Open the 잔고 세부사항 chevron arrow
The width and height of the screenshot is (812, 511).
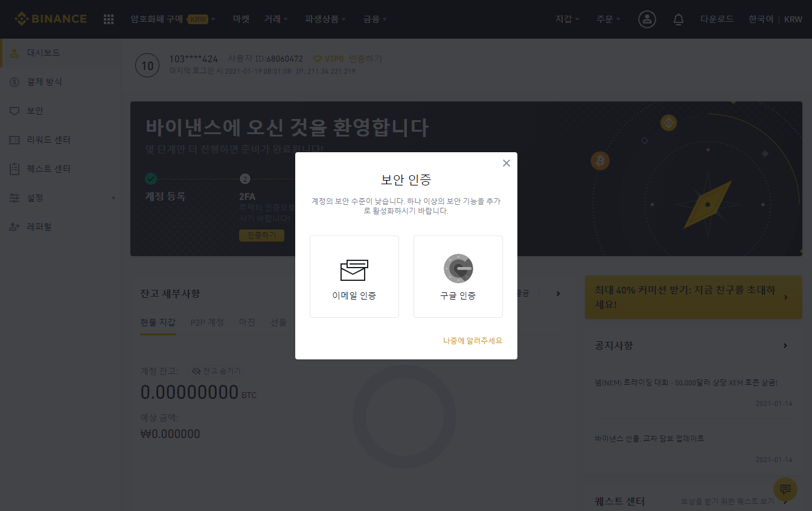coord(558,294)
